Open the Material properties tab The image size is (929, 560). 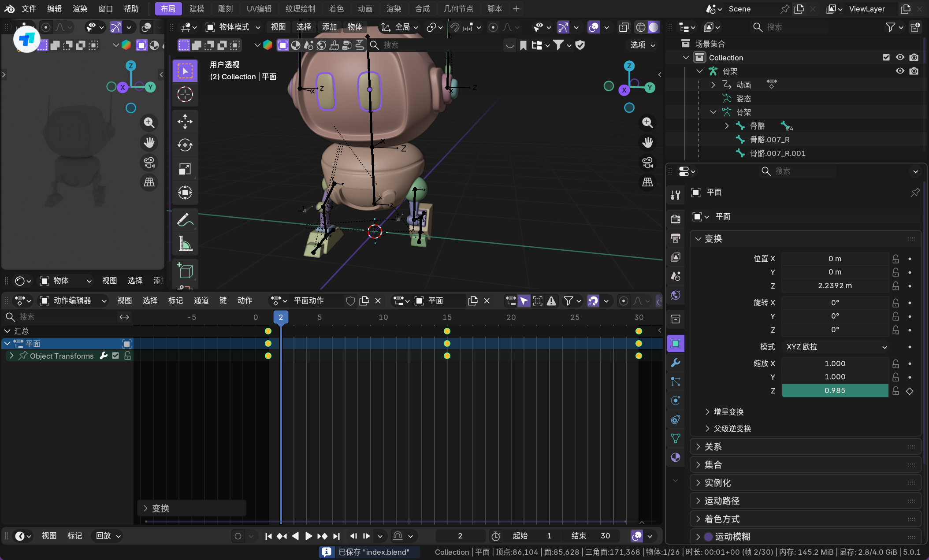pyautogui.click(x=676, y=457)
